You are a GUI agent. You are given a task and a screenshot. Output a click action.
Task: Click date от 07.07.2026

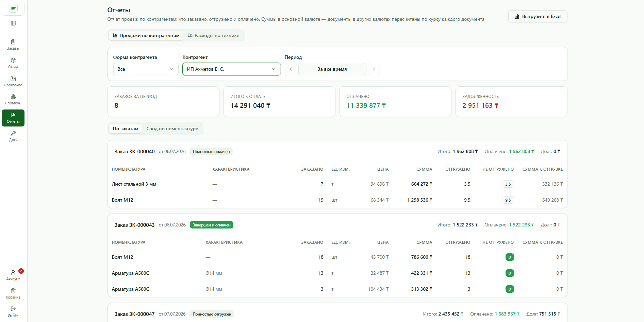172,314
